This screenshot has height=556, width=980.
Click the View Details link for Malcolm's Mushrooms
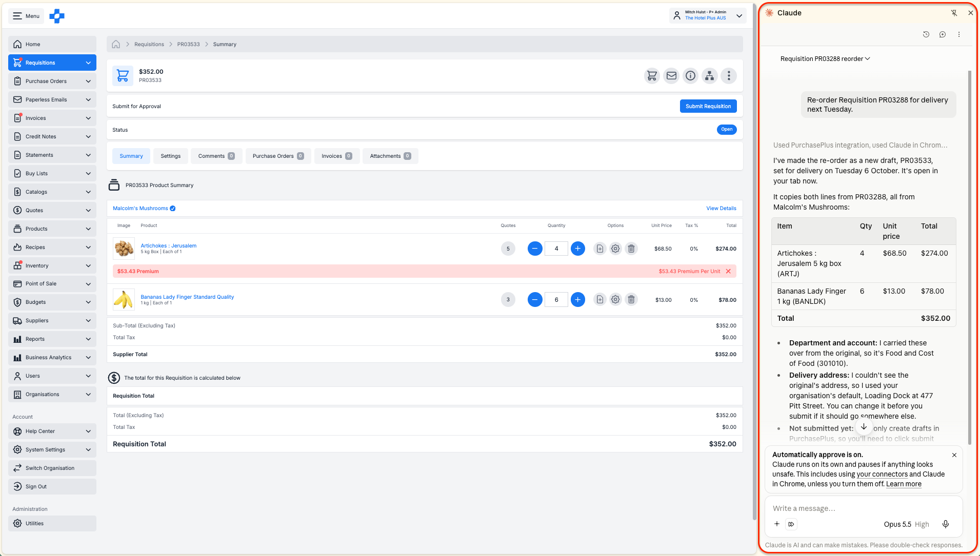coord(721,208)
